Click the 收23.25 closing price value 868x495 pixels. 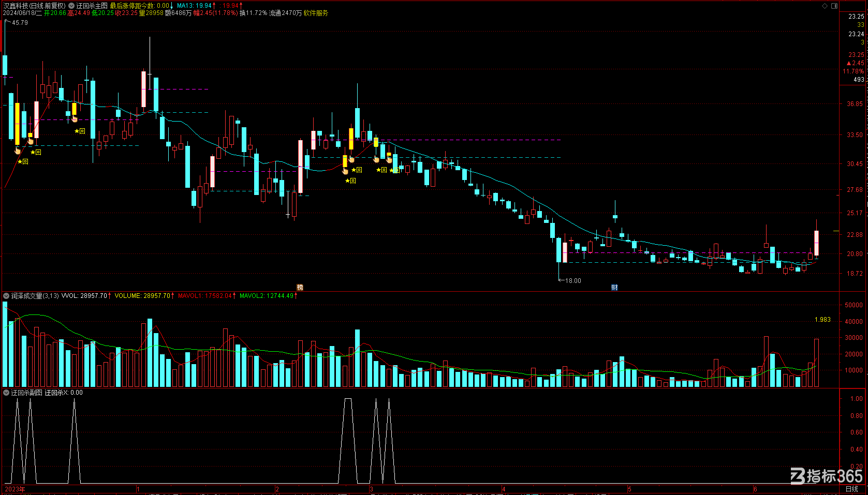[x=127, y=13]
